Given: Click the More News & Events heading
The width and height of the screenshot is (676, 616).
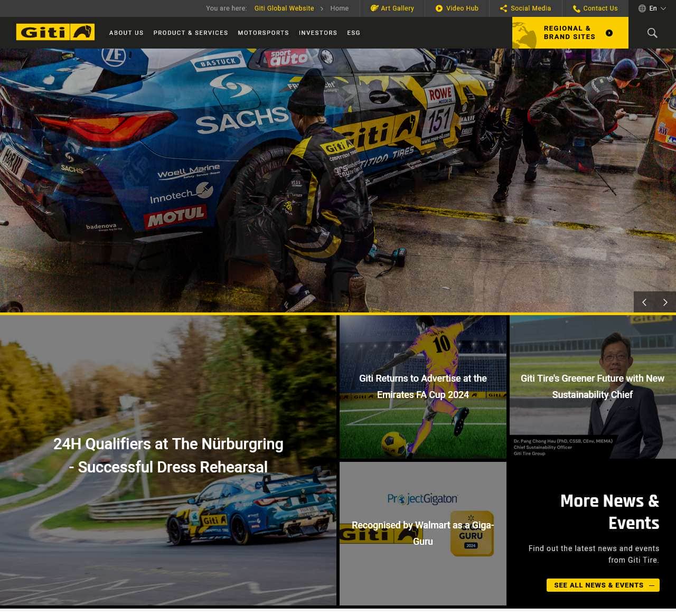Looking at the screenshot, I should [609, 511].
